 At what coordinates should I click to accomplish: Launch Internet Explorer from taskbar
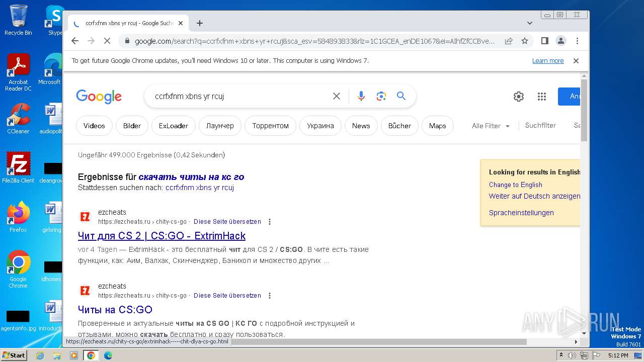pyautogui.click(x=40, y=355)
